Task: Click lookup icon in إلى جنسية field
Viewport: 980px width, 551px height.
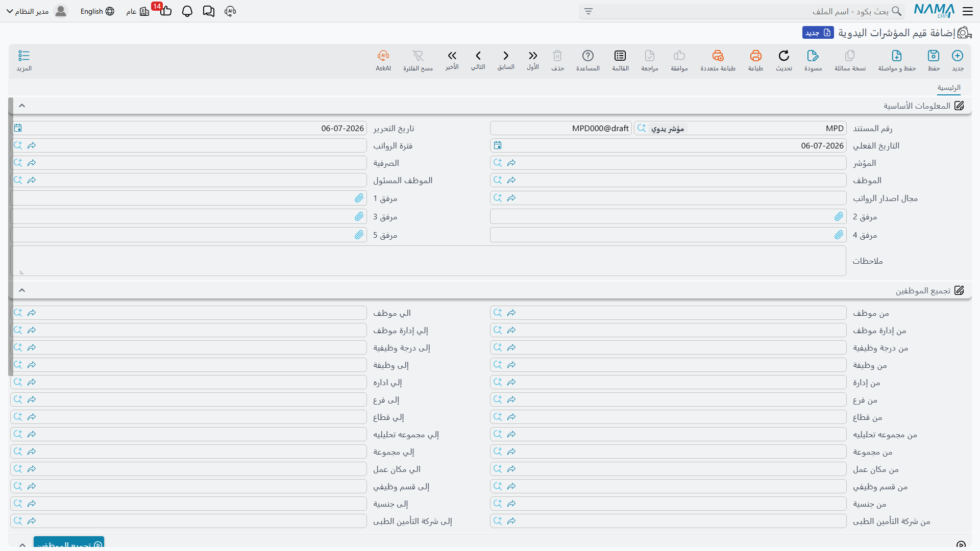Action: click(18, 504)
